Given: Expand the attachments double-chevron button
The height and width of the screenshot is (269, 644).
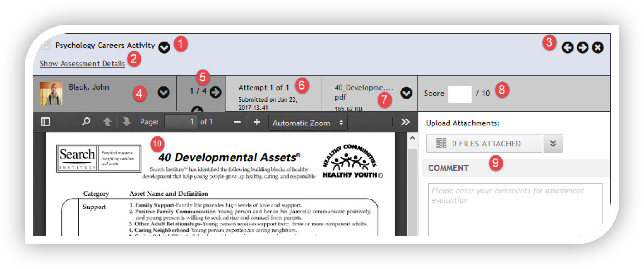Looking at the screenshot, I should 553,144.
